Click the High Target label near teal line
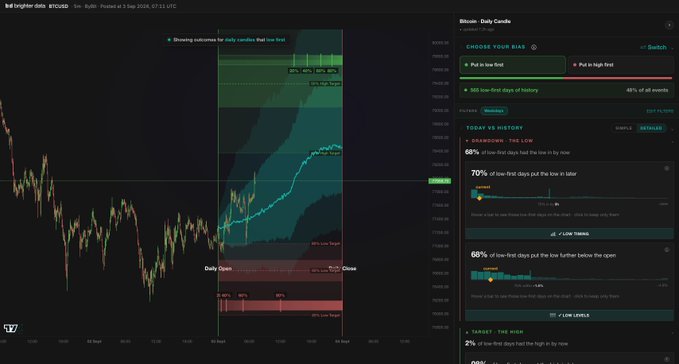 click(325, 153)
